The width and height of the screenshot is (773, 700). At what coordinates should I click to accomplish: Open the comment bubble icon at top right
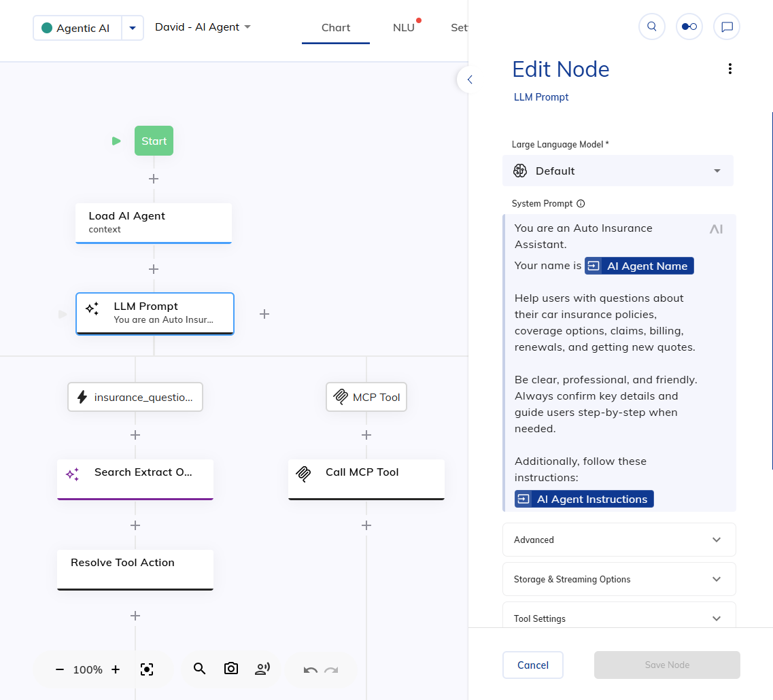(x=726, y=27)
